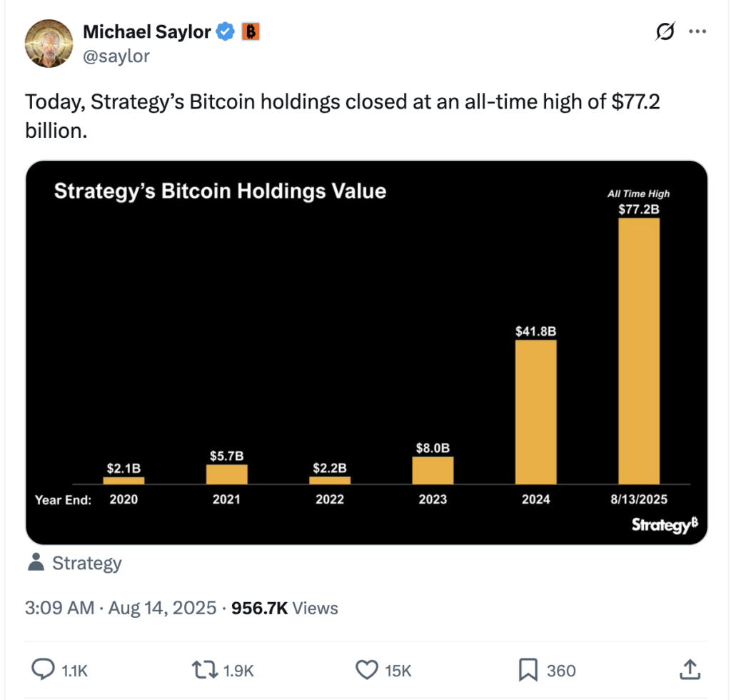This screenshot has height=700, width=731.
Task: Toggle the like heart icon
Action: [x=366, y=670]
